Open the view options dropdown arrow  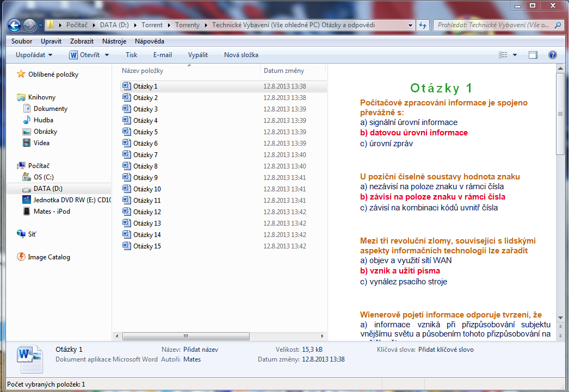pyautogui.click(x=515, y=55)
